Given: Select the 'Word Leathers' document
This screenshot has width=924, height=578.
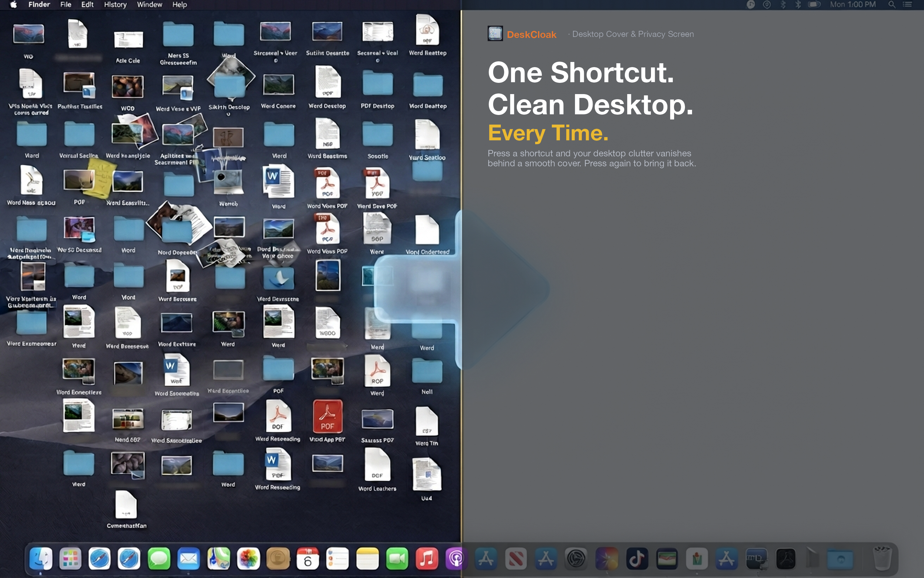Looking at the screenshot, I should click(x=377, y=464).
